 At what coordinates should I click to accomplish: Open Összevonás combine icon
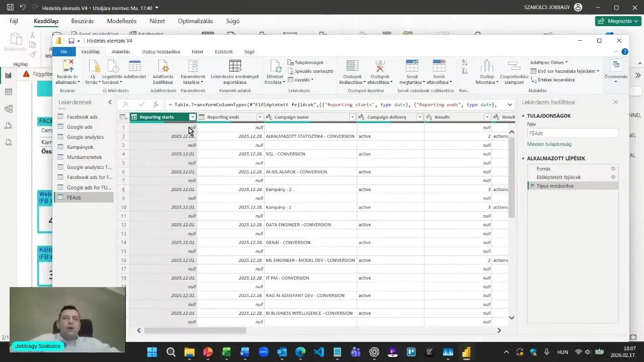coord(616,65)
